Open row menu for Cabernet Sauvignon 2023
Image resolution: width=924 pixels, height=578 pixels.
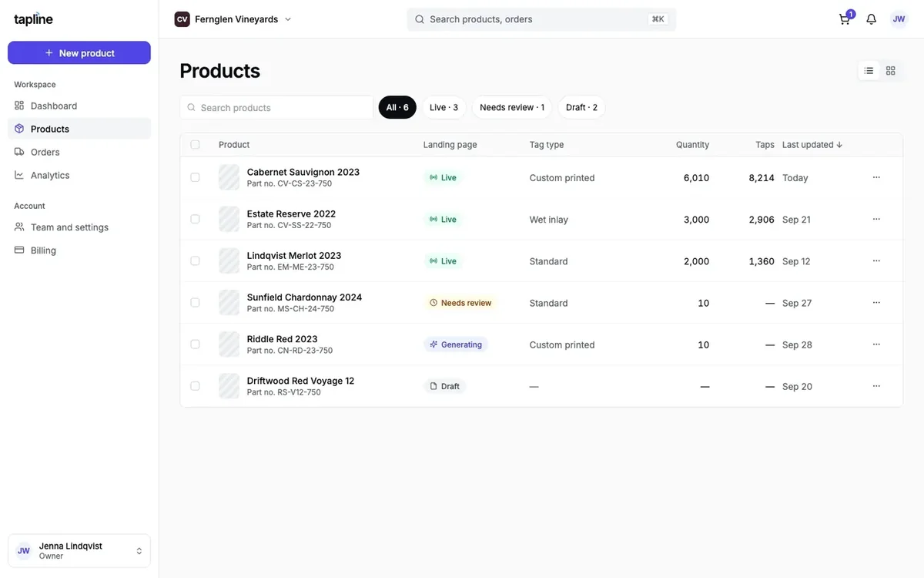coord(876,177)
